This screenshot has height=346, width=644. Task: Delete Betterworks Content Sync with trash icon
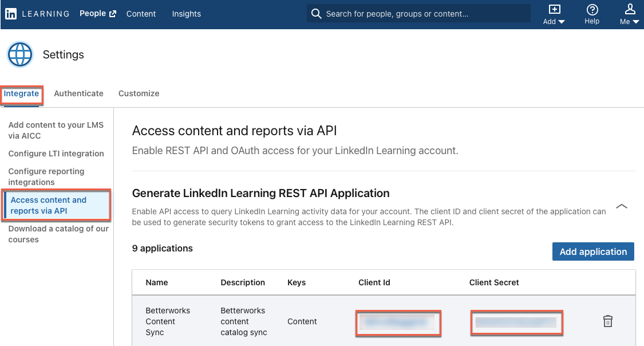[607, 321]
